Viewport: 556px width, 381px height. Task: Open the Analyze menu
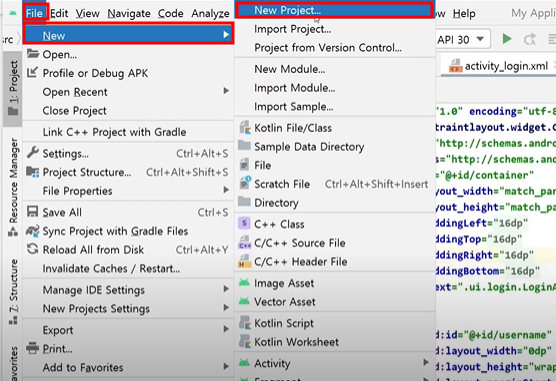pyautogui.click(x=210, y=13)
